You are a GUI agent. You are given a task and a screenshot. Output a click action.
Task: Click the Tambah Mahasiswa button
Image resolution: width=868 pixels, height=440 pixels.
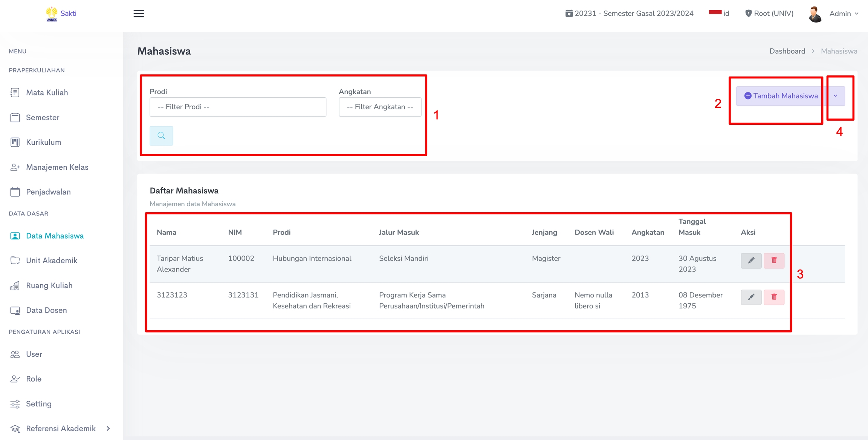pos(781,96)
